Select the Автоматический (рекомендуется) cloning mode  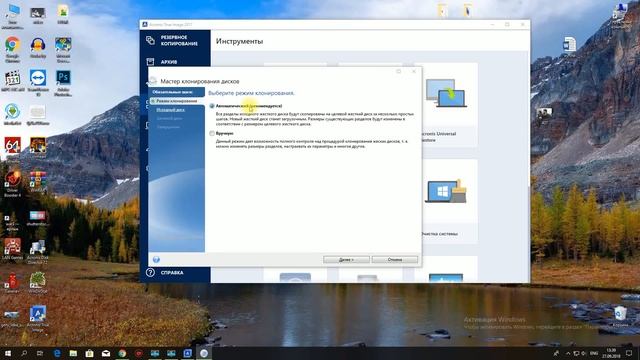click(212, 106)
